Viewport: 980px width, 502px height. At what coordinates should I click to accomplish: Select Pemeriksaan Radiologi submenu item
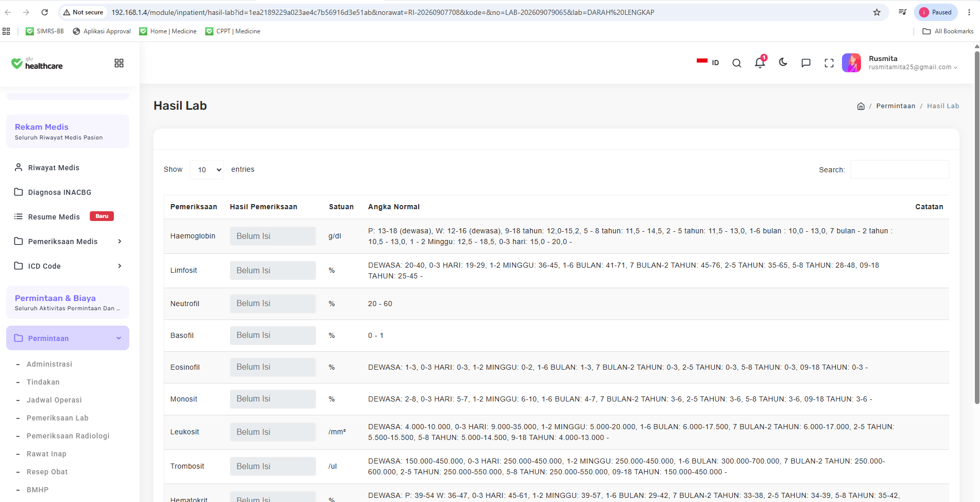click(x=68, y=436)
